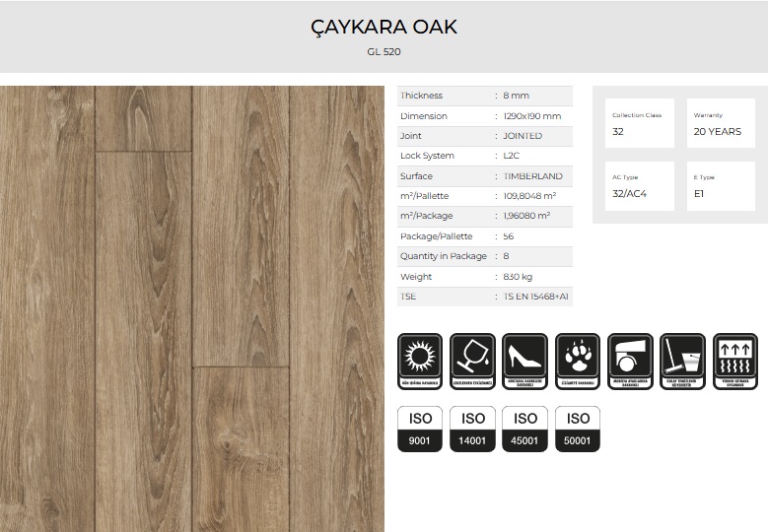The image size is (768, 532).
Task: Click the paw print scratch resistance icon
Action: tap(578, 361)
